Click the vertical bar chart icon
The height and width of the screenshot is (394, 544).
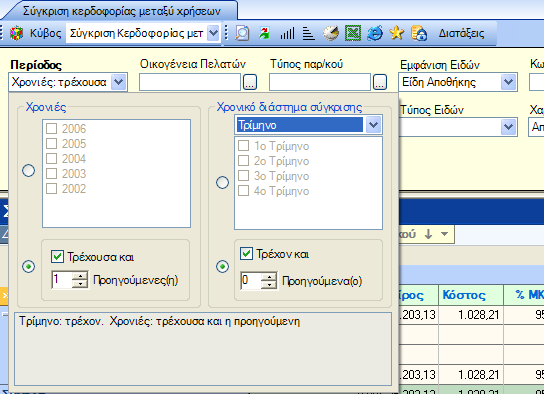coord(287,33)
